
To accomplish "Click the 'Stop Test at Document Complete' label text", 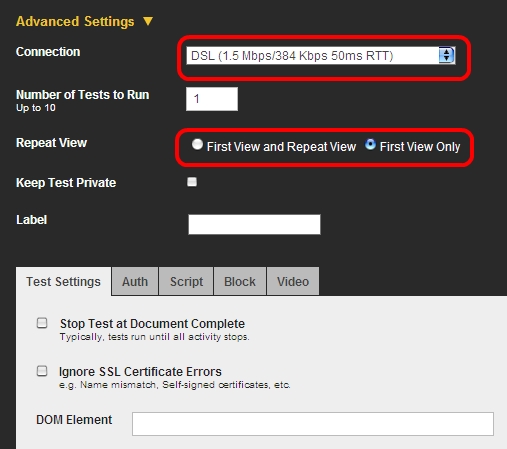I will [x=152, y=324].
